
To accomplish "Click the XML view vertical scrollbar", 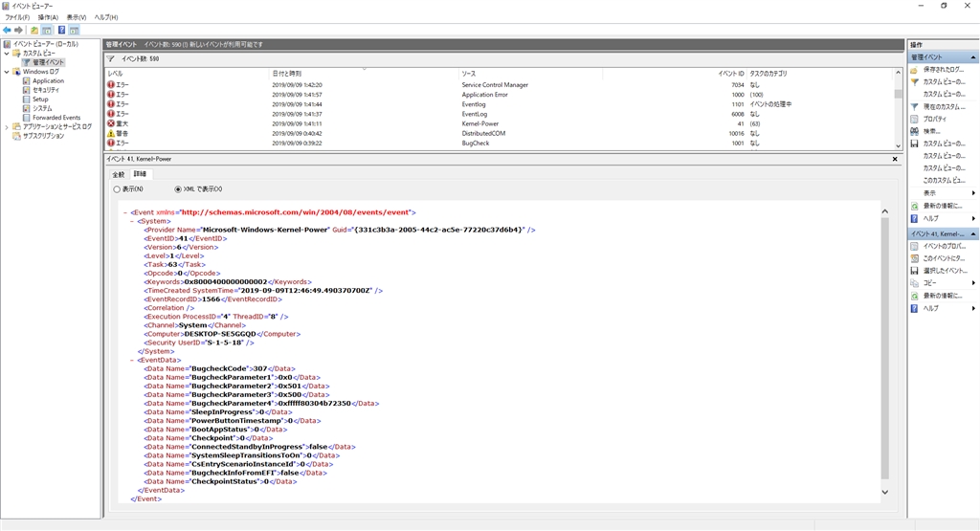I will pos(885,350).
